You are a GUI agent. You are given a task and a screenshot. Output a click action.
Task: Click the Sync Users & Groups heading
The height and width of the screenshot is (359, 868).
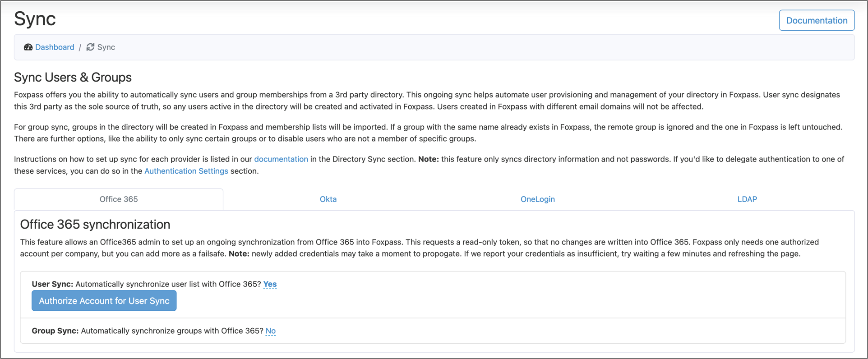pos(73,77)
